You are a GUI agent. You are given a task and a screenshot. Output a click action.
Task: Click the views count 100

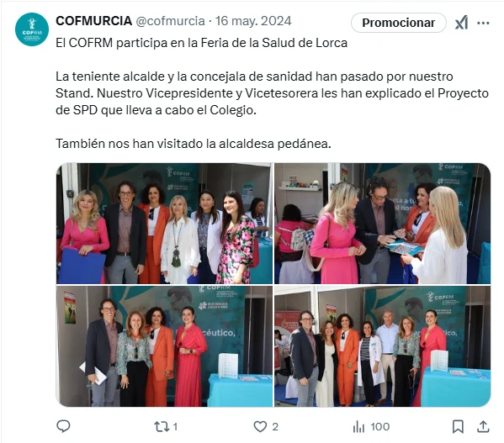(x=380, y=427)
